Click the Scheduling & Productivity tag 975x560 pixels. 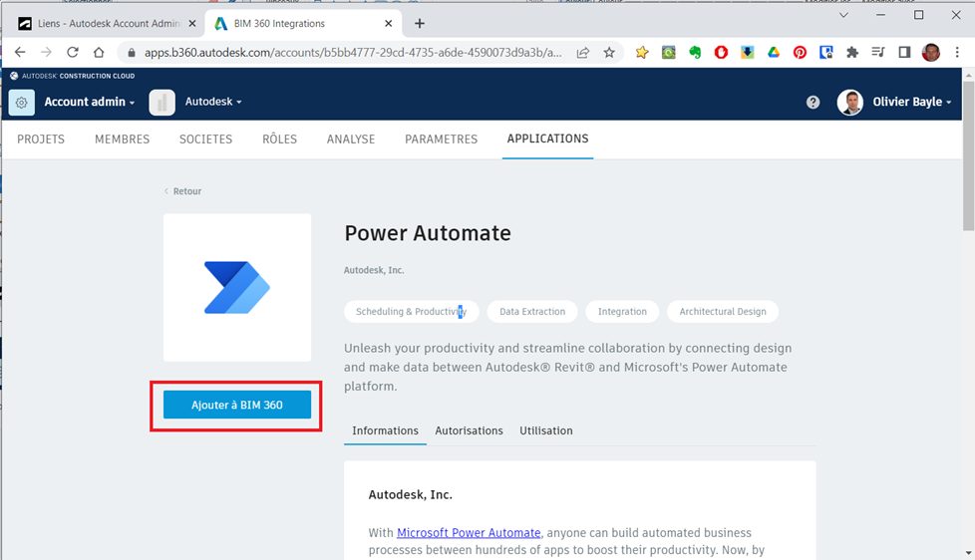(411, 311)
